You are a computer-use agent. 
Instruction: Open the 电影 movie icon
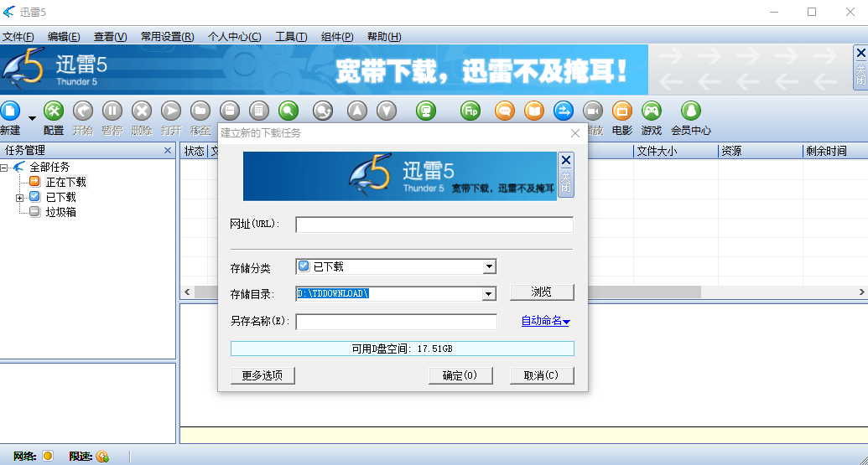tap(622, 111)
